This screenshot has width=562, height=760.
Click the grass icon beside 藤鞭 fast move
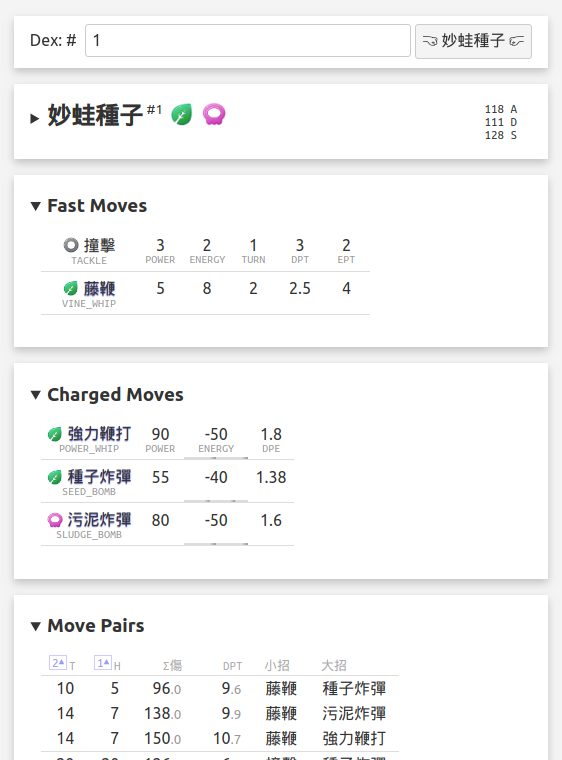pyautogui.click(x=71, y=289)
